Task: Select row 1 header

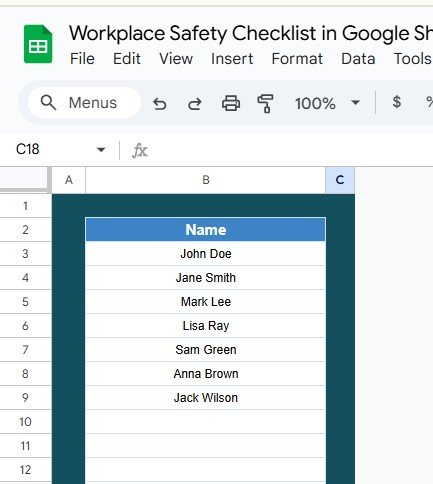Action: (25, 206)
